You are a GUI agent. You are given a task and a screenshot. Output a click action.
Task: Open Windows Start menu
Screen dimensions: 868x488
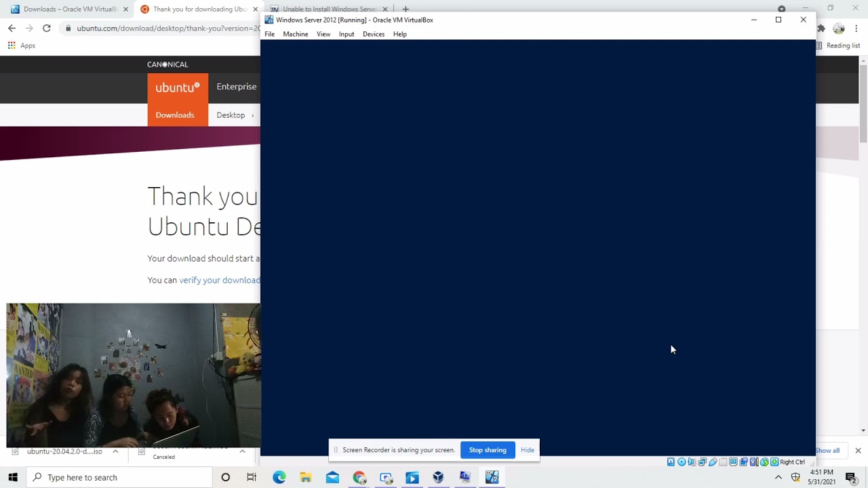pos(13,477)
